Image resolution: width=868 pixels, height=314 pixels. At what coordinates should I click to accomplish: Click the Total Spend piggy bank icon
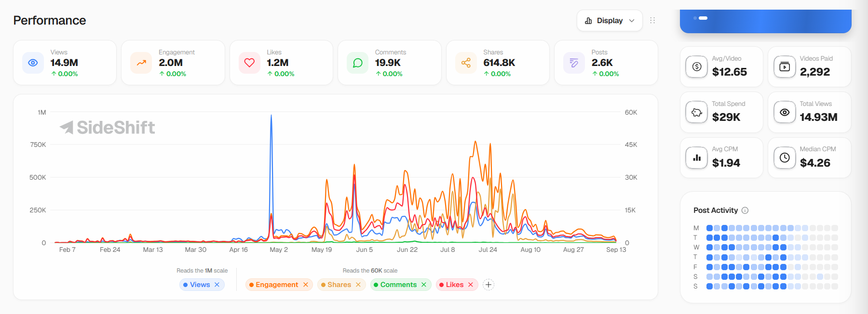[697, 112]
